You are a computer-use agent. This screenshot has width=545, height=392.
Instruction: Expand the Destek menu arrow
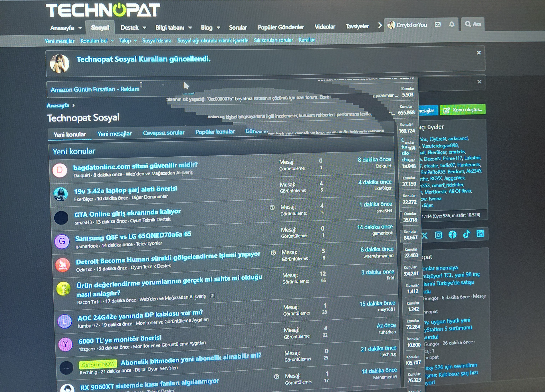[x=144, y=28]
